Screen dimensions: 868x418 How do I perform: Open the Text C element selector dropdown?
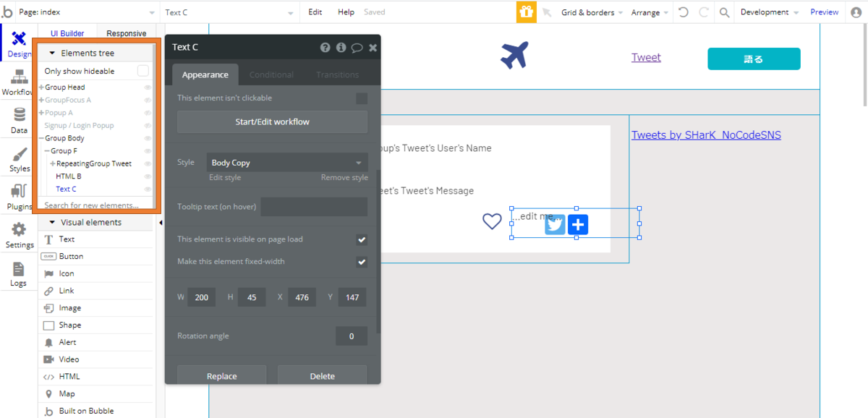click(229, 12)
